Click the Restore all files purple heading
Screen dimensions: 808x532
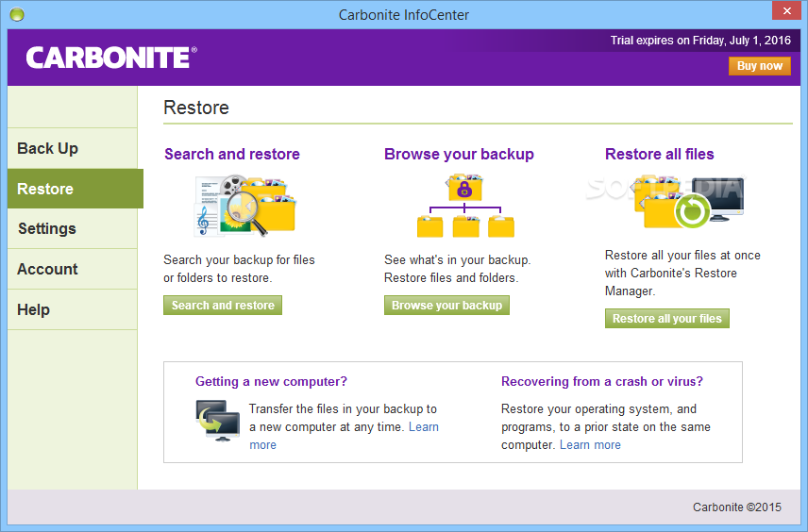[x=659, y=154]
